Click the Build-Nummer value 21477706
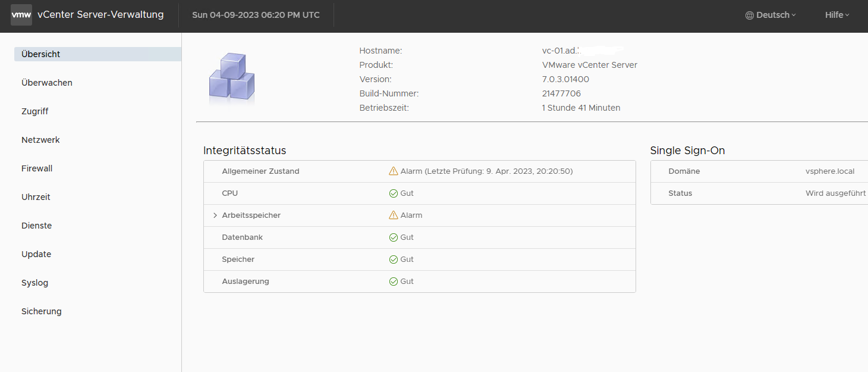This screenshot has width=868, height=372. pyautogui.click(x=561, y=93)
